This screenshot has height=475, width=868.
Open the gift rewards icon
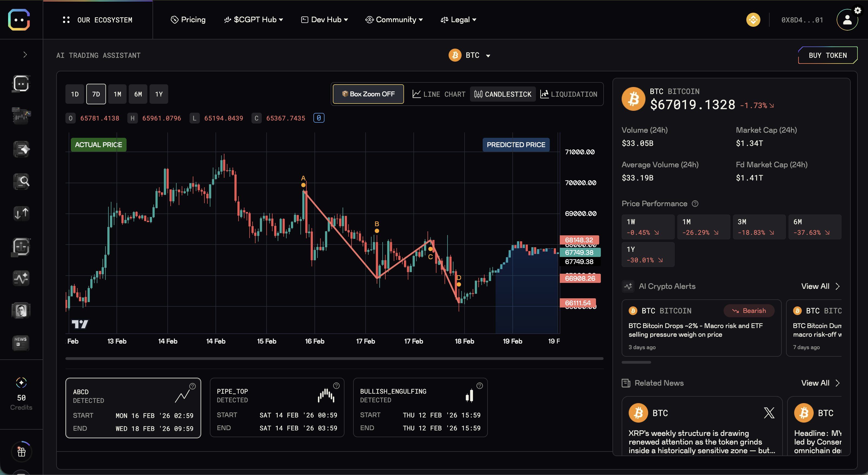coord(21,452)
